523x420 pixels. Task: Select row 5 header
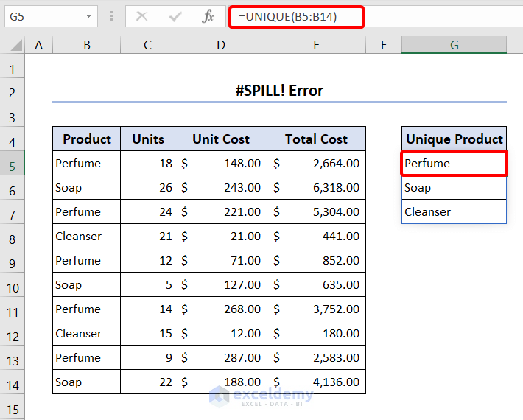point(12,166)
